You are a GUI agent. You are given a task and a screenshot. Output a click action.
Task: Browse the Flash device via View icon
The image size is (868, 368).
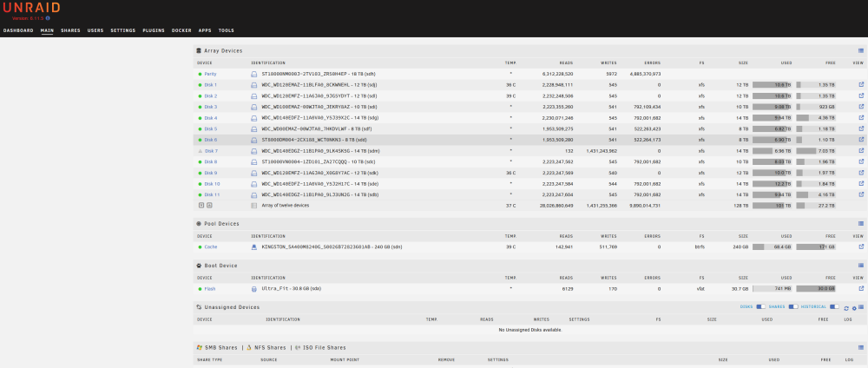coord(861,288)
